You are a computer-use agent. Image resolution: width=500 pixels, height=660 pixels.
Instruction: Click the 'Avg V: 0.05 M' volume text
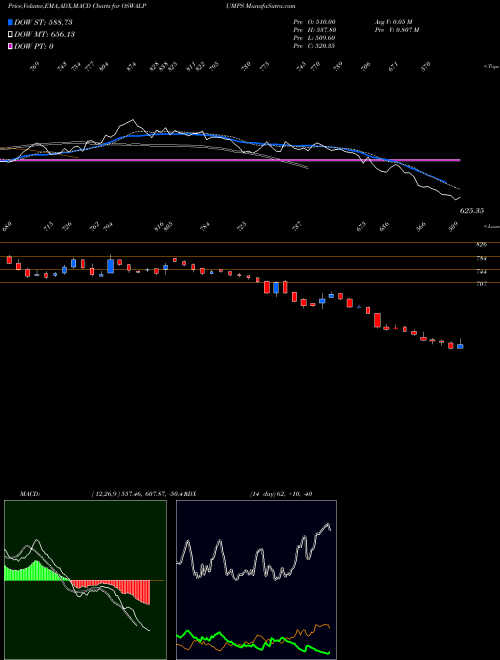point(394,22)
